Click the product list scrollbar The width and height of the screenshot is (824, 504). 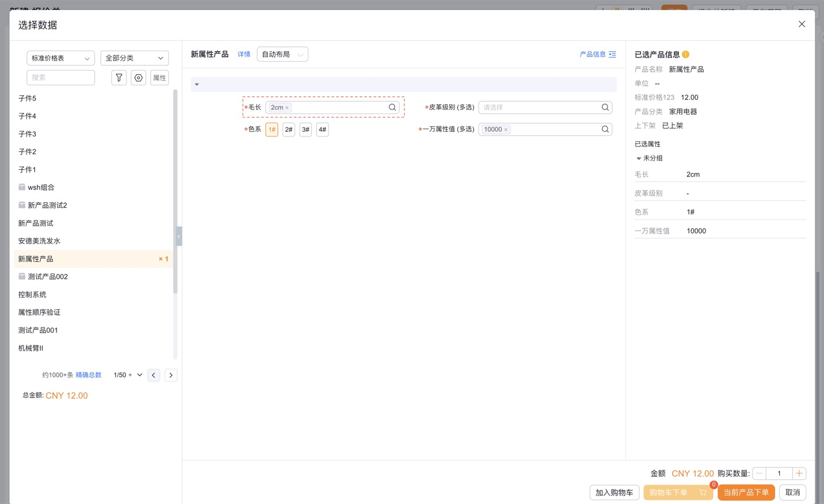pyautogui.click(x=175, y=192)
